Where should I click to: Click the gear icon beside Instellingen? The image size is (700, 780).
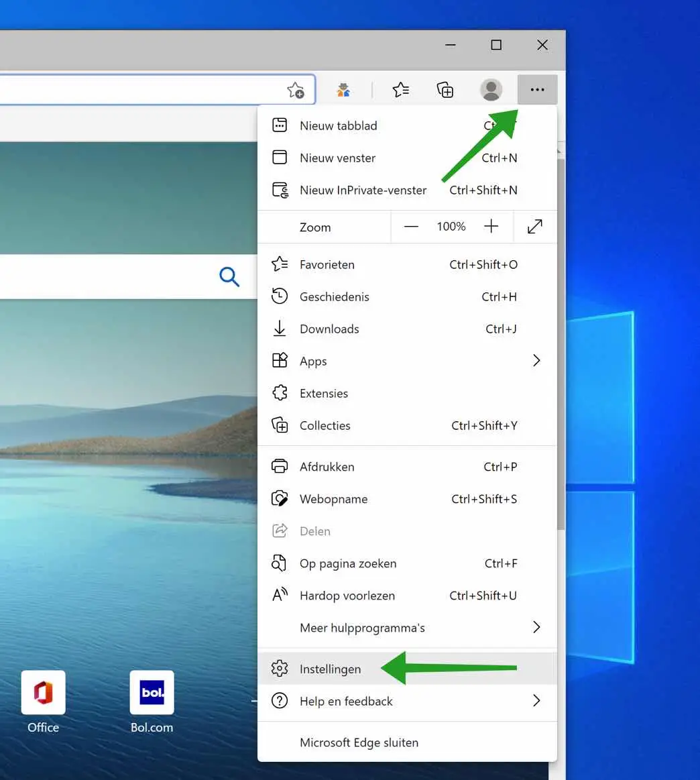[280, 668]
